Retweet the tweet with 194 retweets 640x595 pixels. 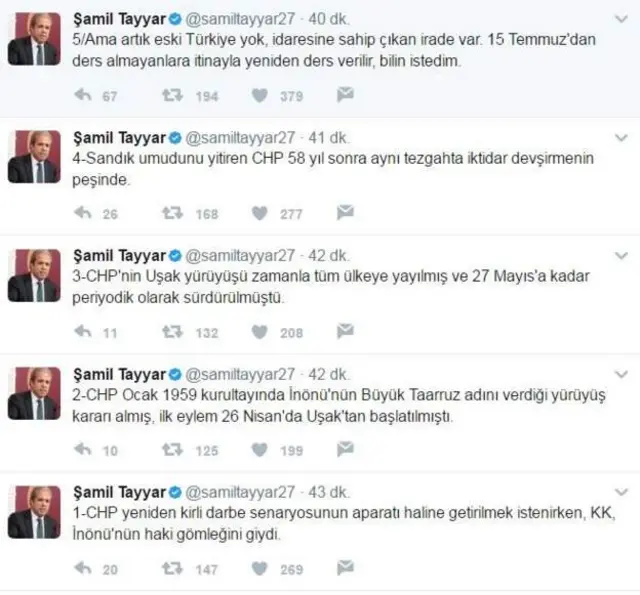pyautogui.click(x=173, y=95)
